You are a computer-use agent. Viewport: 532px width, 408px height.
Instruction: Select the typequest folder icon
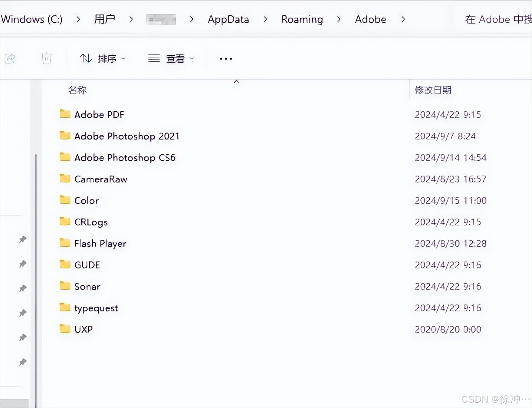coord(65,307)
